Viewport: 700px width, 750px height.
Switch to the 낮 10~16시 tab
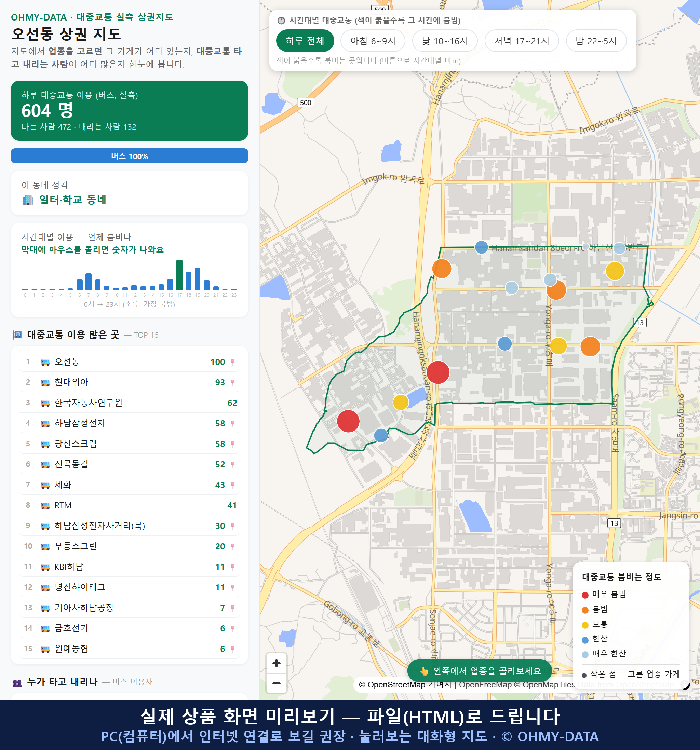(445, 41)
